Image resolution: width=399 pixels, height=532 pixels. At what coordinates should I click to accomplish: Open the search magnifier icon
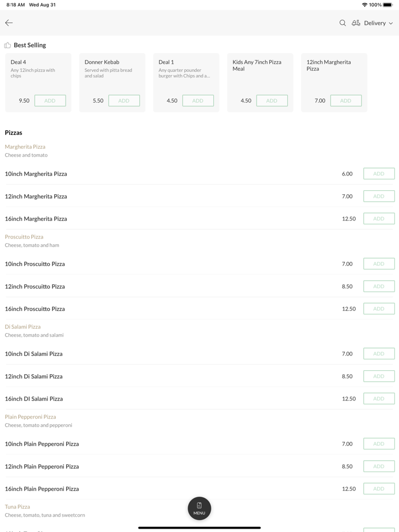(x=343, y=23)
